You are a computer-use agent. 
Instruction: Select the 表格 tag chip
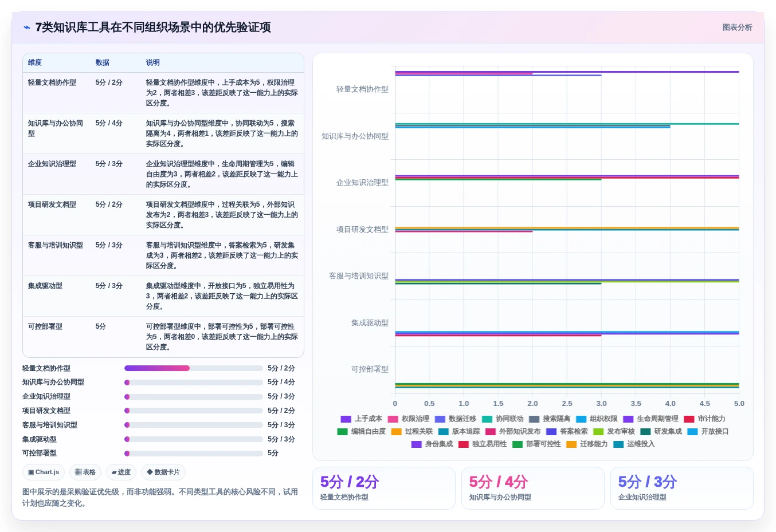click(x=85, y=472)
